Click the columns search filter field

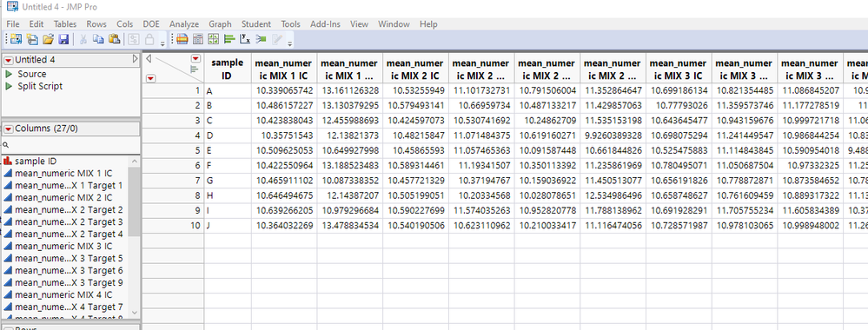[x=71, y=145]
